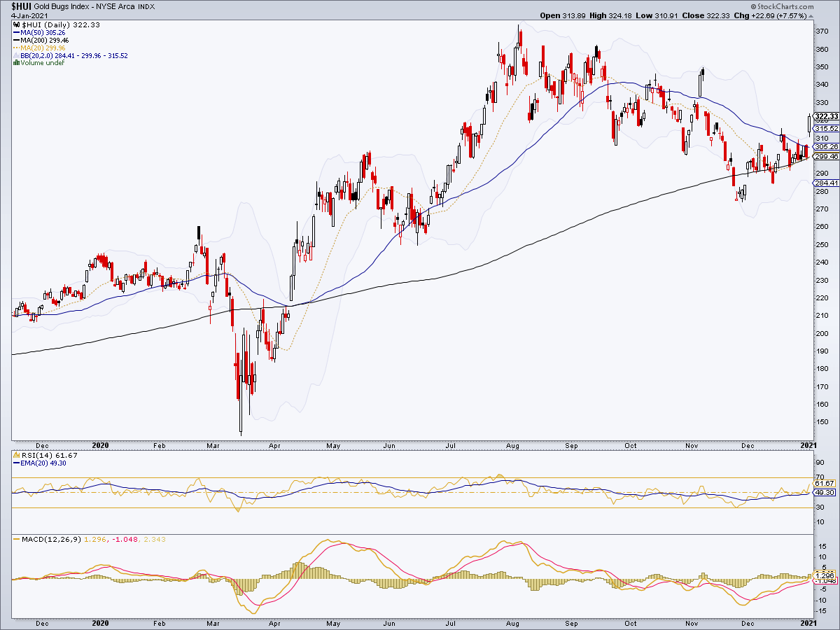Click the dotted orange marker before MA(20)
840x630 pixels.
coord(16,48)
